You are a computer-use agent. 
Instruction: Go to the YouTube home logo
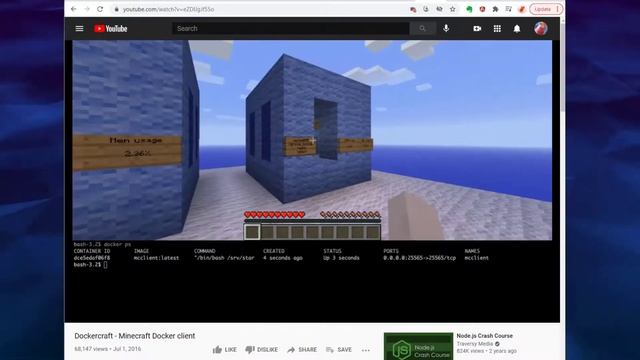pyautogui.click(x=111, y=29)
